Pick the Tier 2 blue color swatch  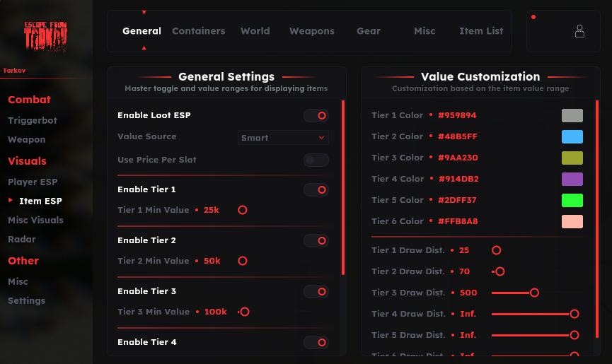(572, 136)
